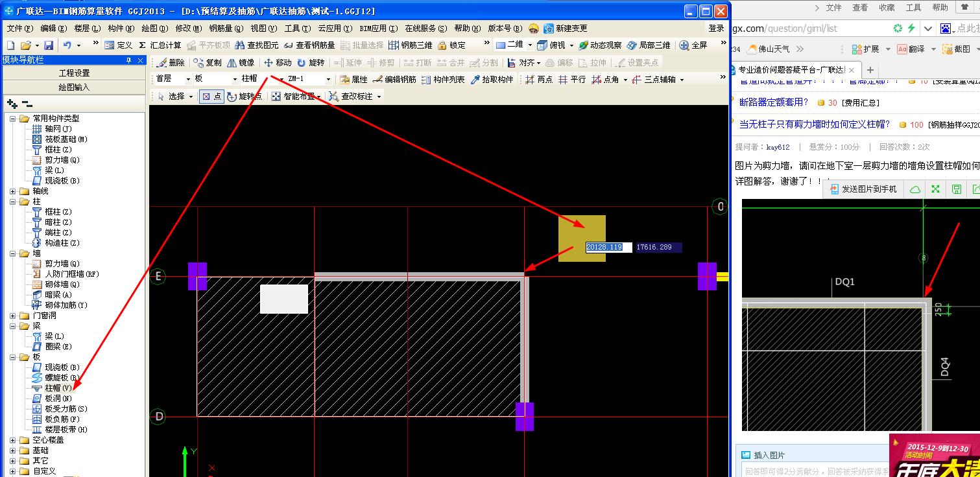
Task: Collapse the 板 tree node
Action: click(13, 357)
